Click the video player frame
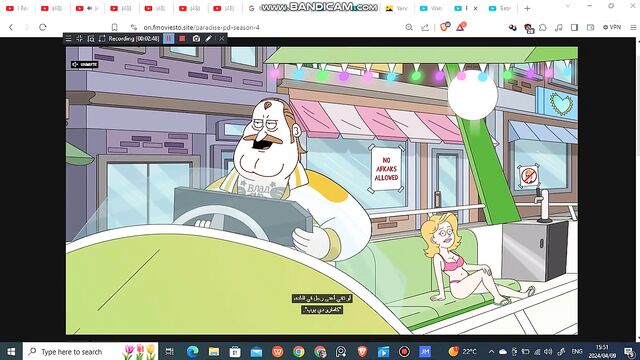Screen dimensions: 640x360 click(322, 190)
